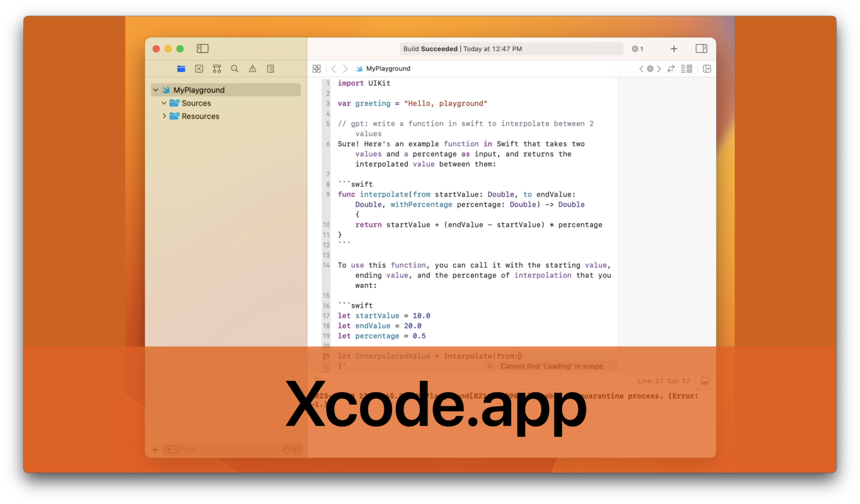Click 'let percentage = 0.5' line
The width and height of the screenshot is (860, 504).
click(382, 336)
